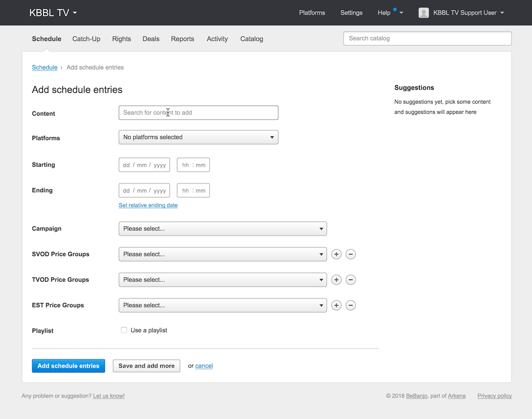
Task: Switch to the Catch-Up tab
Action: coord(86,39)
